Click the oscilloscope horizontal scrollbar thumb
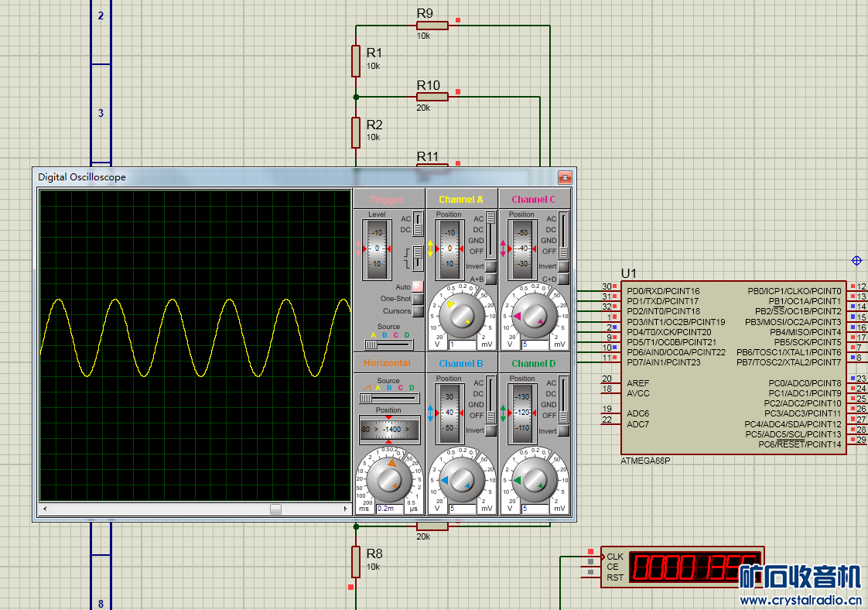 click(275, 509)
